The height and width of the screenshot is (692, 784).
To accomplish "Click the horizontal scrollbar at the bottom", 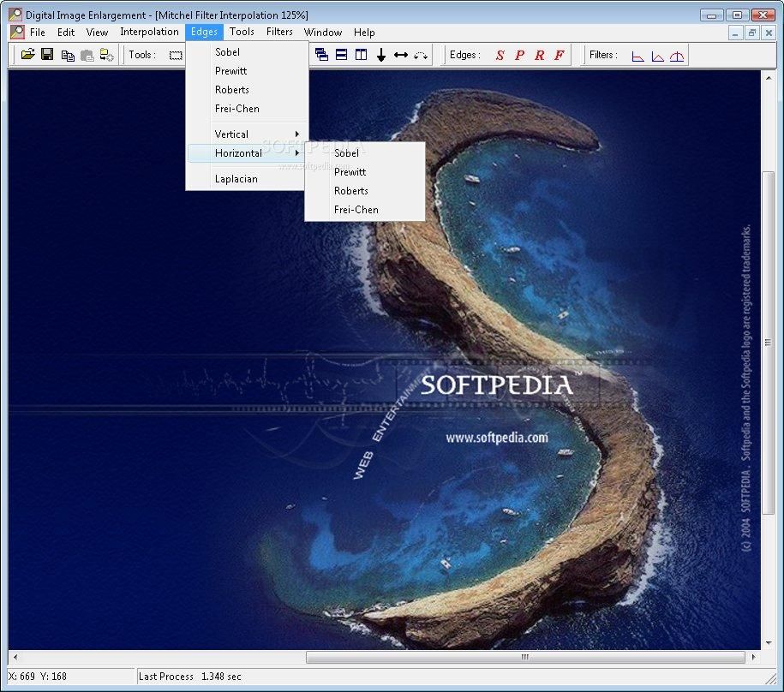I will [523, 658].
